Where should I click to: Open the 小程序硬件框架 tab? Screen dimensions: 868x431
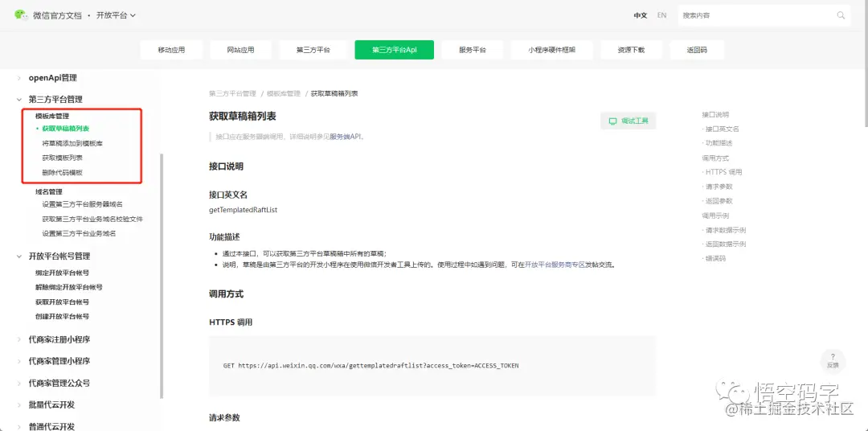552,50
